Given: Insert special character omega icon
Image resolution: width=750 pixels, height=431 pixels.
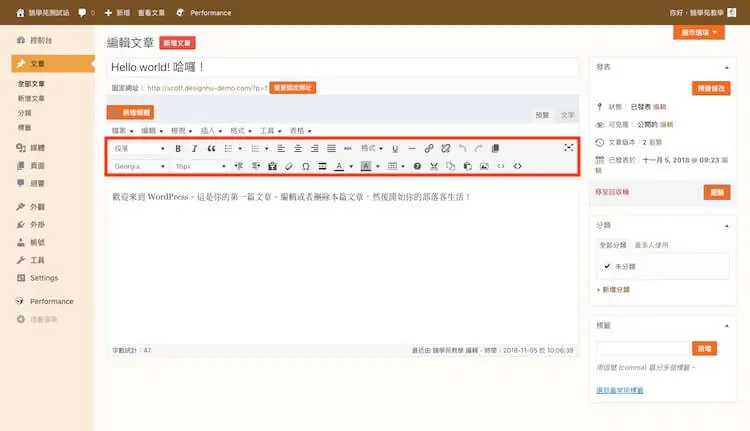Looking at the screenshot, I should (x=306, y=166).
